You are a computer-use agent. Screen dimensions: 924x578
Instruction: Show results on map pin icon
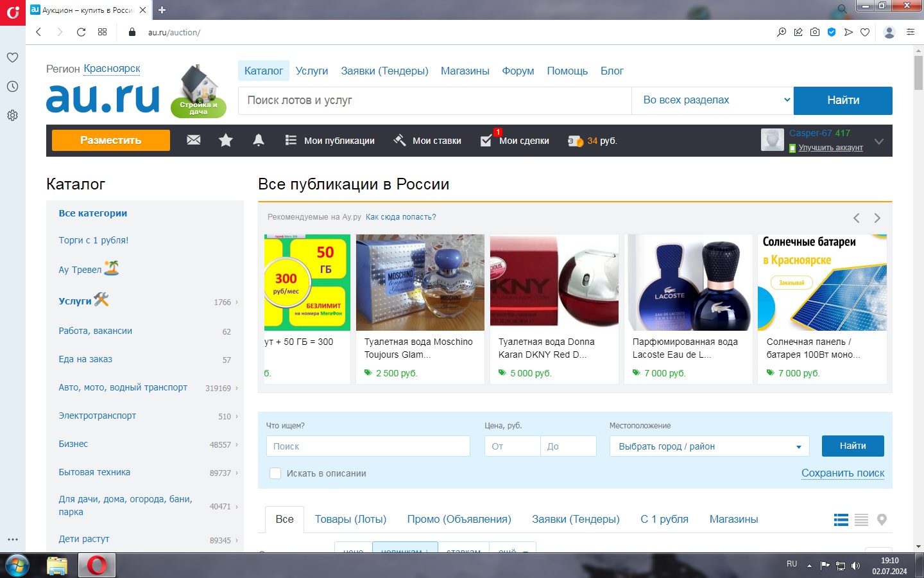pos(882,520)
